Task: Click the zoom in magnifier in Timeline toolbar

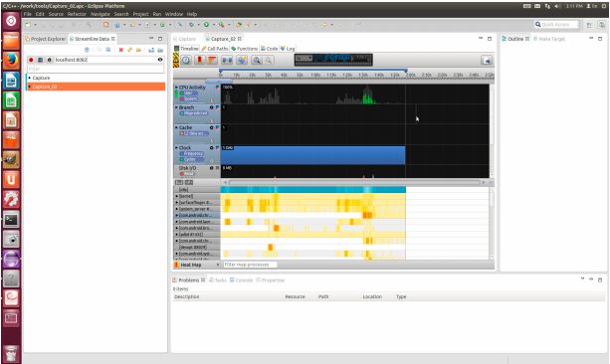Action: pyautogui.click(x=257, y=60)
